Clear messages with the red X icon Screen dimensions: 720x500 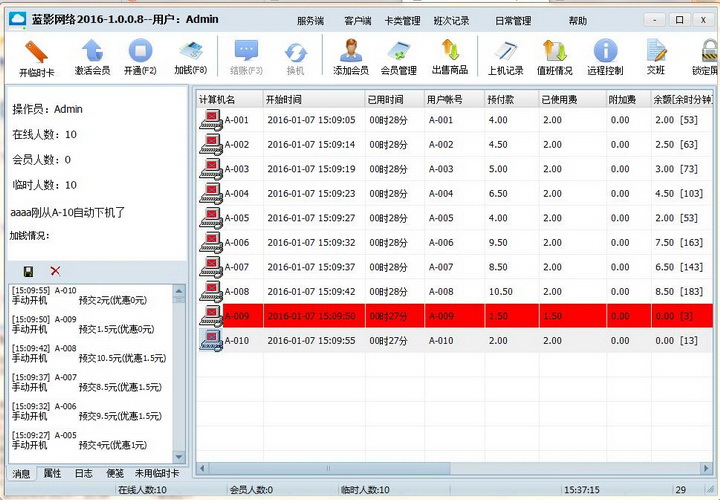tap(55, 271)
